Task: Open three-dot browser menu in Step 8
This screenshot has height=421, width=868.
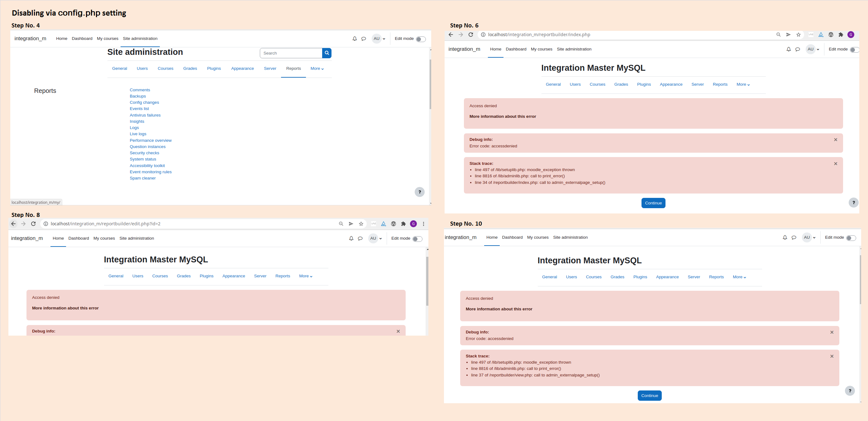Action: click(x=423, y=224)
